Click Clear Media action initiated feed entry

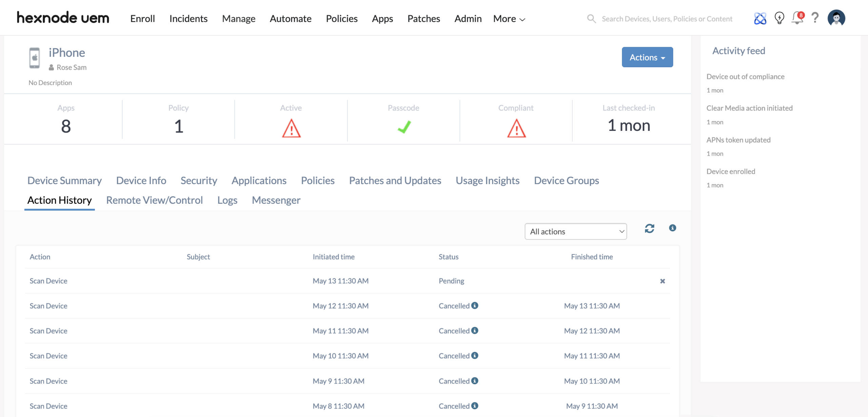749,108
